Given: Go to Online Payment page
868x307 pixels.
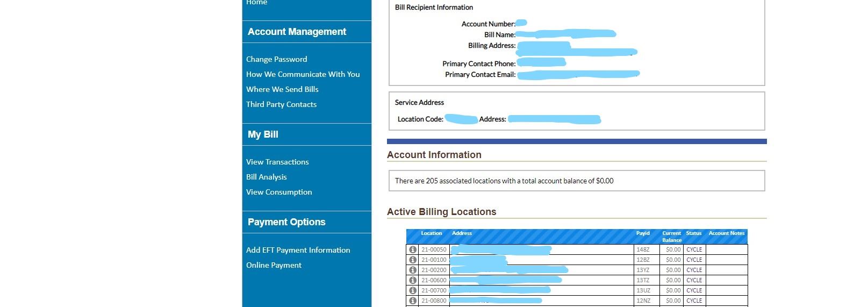Looking at the screenshot, I should pos(274,265).
